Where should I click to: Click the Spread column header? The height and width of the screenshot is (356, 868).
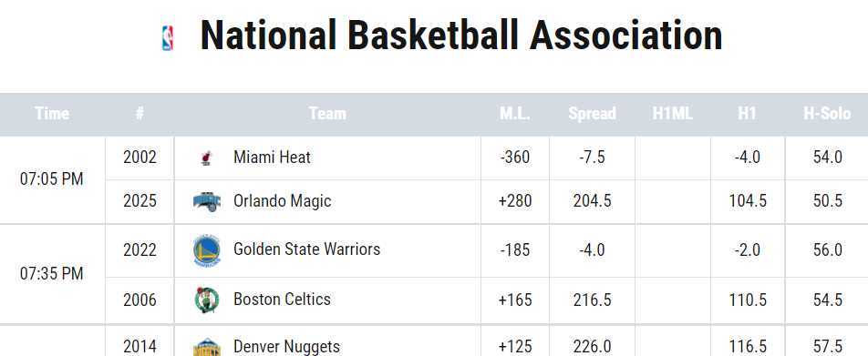click(592, 113)
